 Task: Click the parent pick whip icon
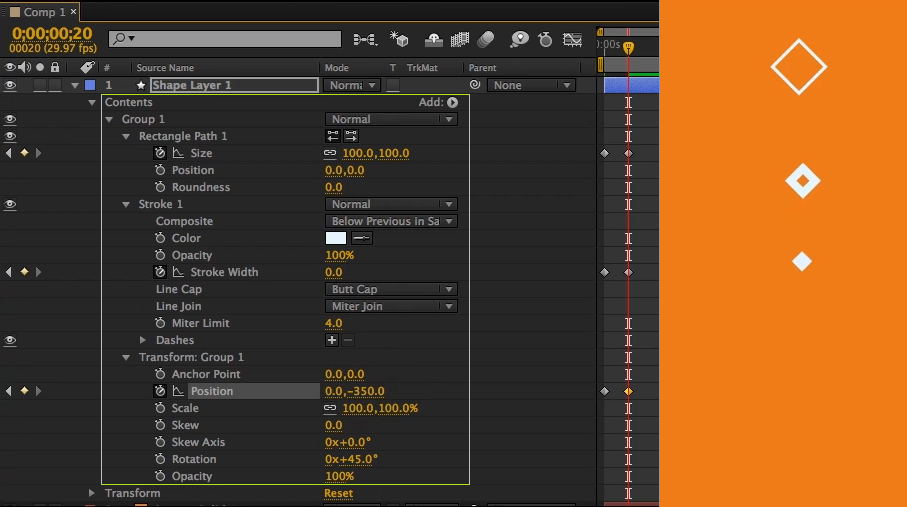point(475,85)
